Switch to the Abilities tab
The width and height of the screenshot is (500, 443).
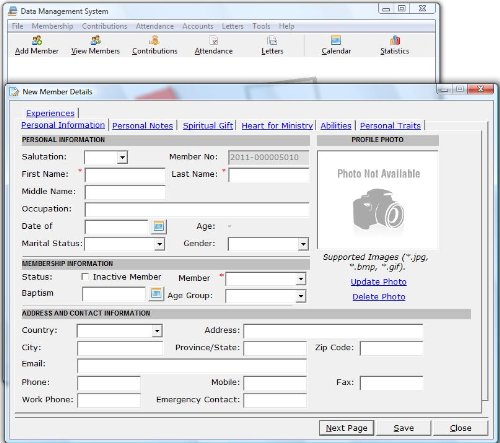point(336,126)
